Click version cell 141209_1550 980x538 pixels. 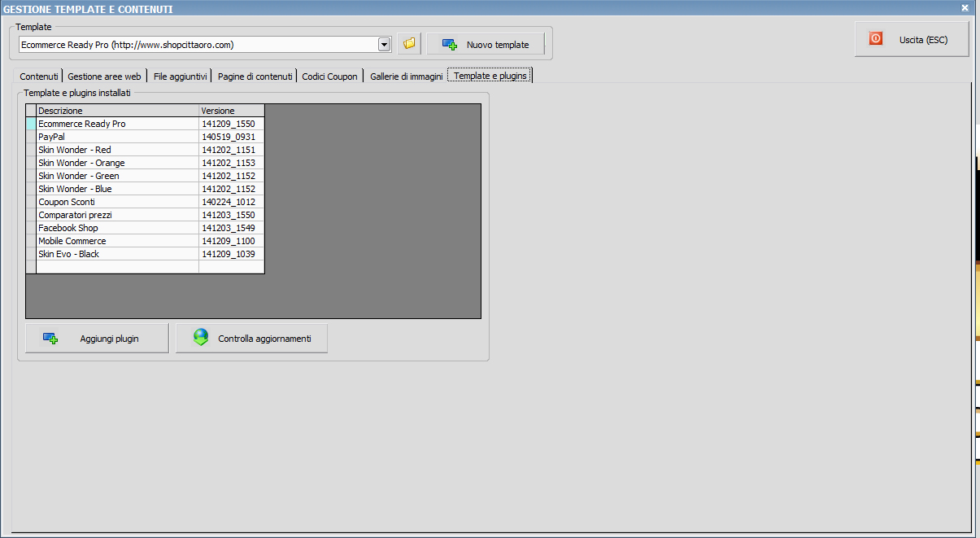[232, 124]
